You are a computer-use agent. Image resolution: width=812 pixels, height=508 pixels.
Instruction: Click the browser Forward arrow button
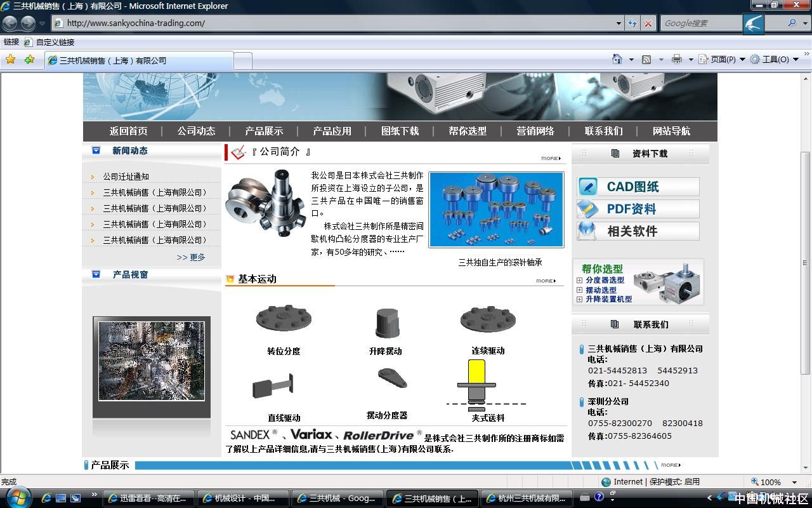pyautogui.click(x=28, y=23)
